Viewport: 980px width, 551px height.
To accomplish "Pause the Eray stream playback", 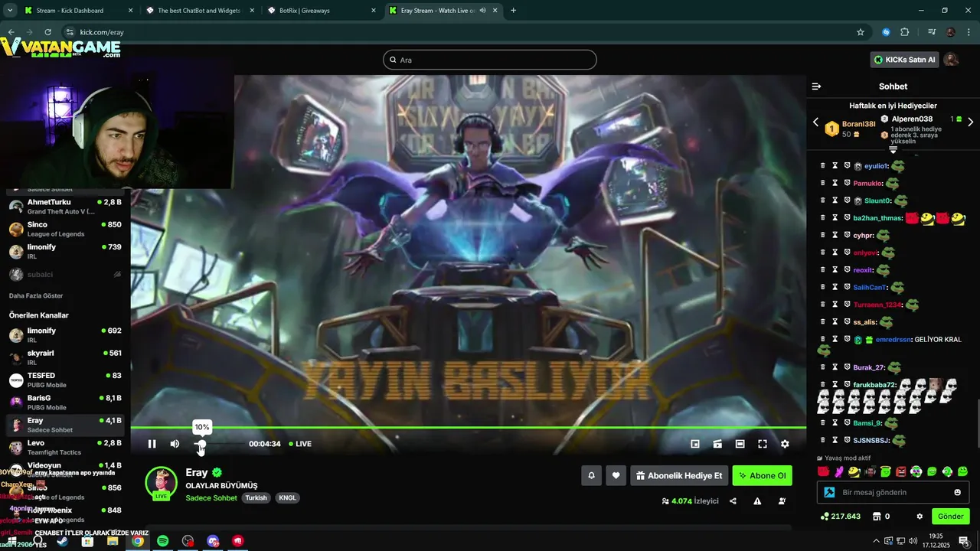I will (152, 444).
